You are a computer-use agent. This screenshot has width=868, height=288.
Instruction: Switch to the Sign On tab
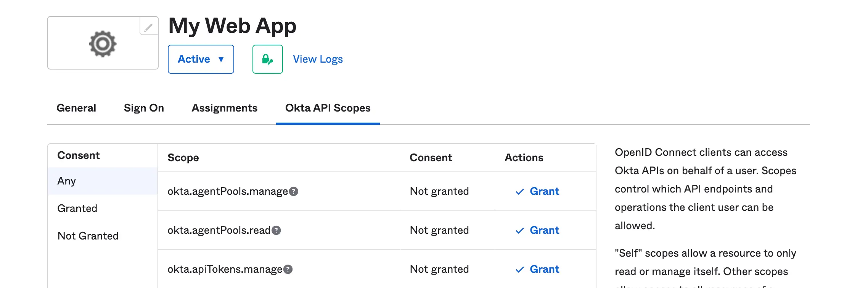pos(144,108)
